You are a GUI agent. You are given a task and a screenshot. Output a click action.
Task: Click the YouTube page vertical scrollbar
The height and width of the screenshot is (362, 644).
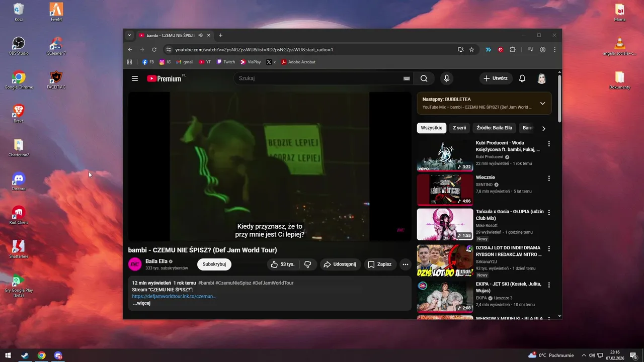click(559, 98)
